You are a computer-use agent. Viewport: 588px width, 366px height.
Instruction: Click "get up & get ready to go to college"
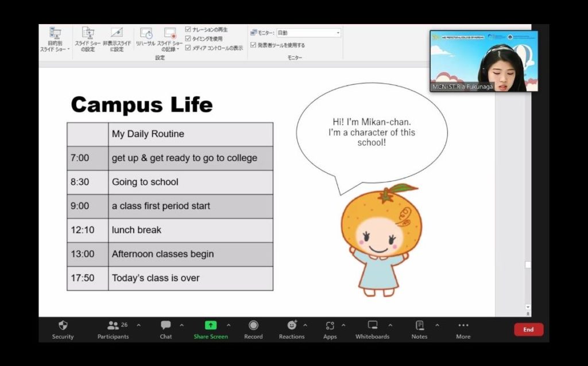coord(191,158)
